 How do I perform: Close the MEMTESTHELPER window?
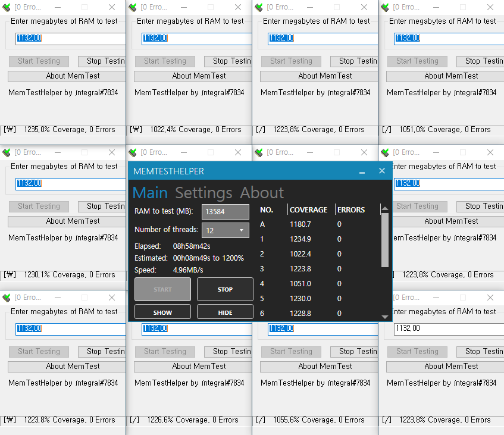point(382,171)
